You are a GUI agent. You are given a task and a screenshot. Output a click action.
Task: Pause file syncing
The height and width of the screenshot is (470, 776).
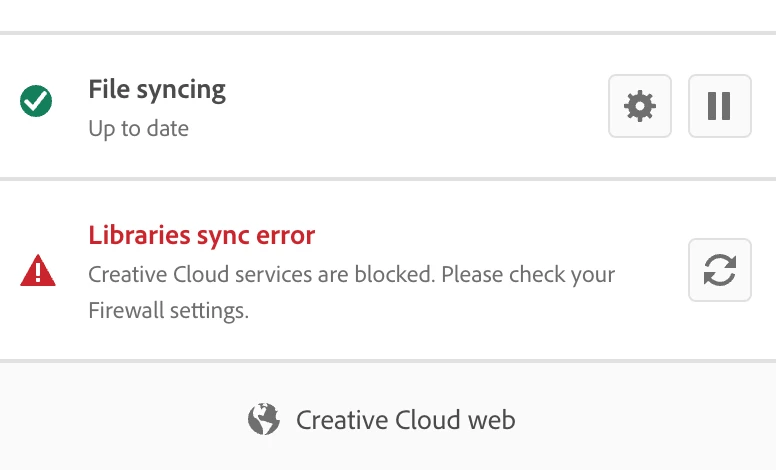click(719, 106)
